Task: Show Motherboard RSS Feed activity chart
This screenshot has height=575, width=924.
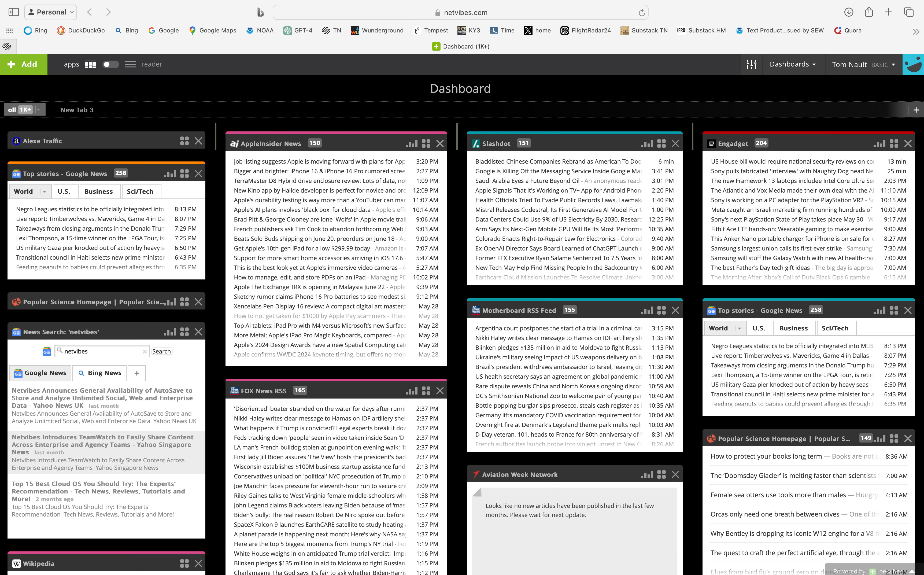Action: pyautogui.click(x=647, y=310)
